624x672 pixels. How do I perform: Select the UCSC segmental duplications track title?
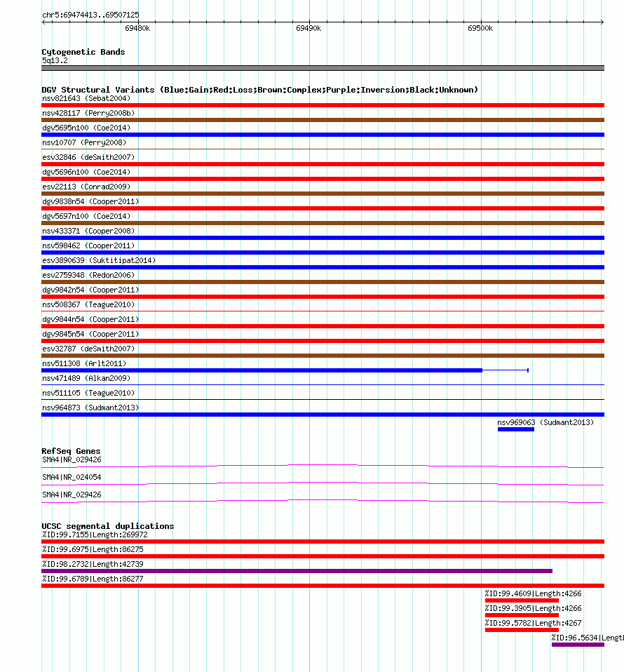[x=108, y=526]
